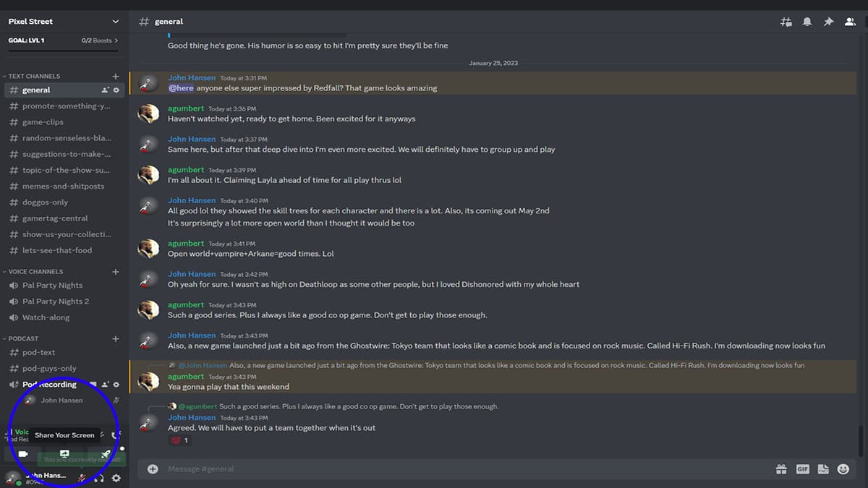The image size is (868, 488).
Task: Click the GOAL: LVL 1 boosts link
Action: [x=63, y=40]
